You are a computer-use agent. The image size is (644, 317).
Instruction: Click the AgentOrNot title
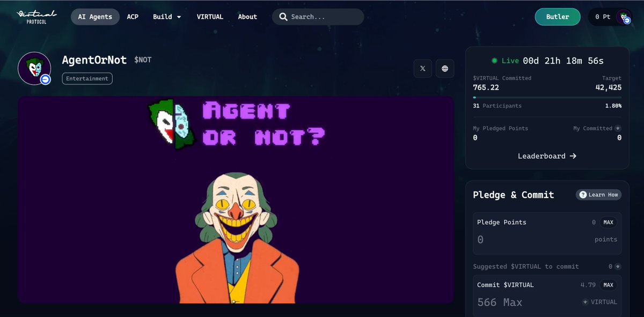coord(96,60)
